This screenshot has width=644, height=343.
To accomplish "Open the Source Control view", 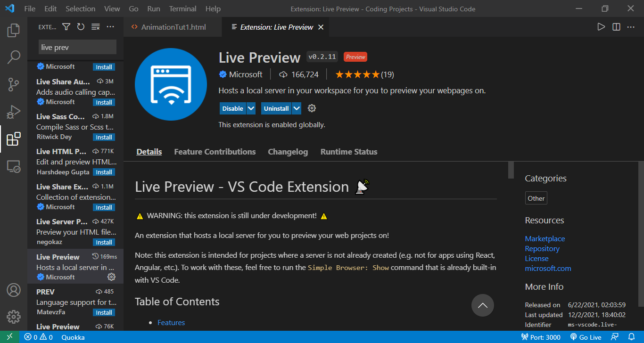I will click(x=14, y=85).
